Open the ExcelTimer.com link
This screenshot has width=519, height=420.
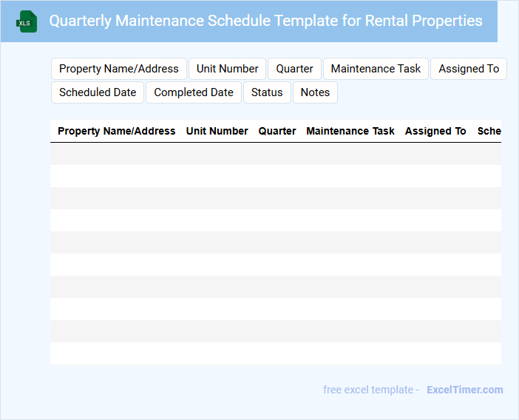464,390
